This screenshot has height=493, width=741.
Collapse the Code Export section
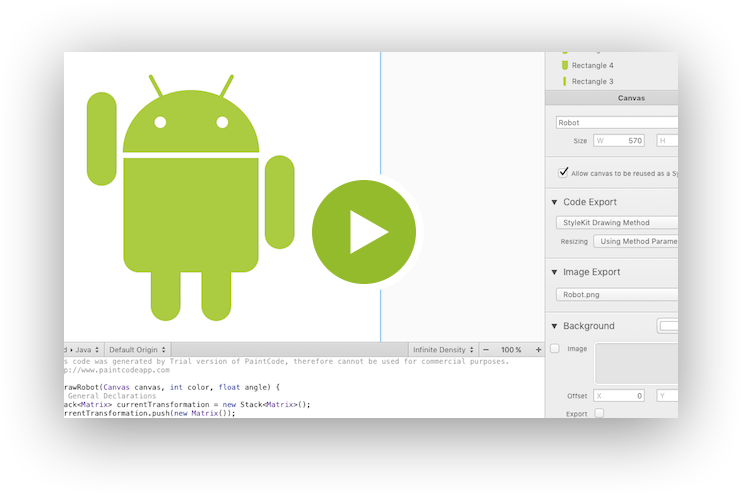[x=553, y=202]
